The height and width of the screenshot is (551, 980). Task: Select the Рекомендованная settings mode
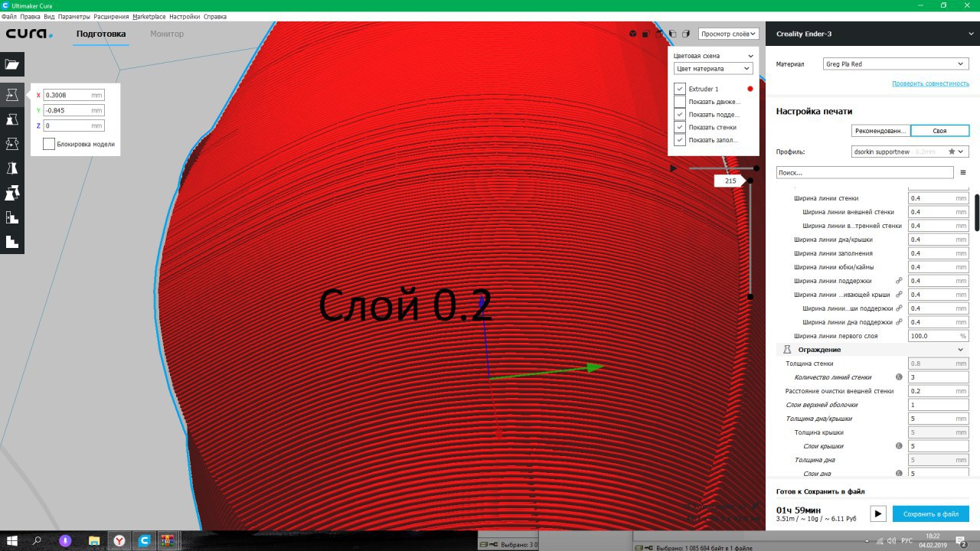point(880,131)
